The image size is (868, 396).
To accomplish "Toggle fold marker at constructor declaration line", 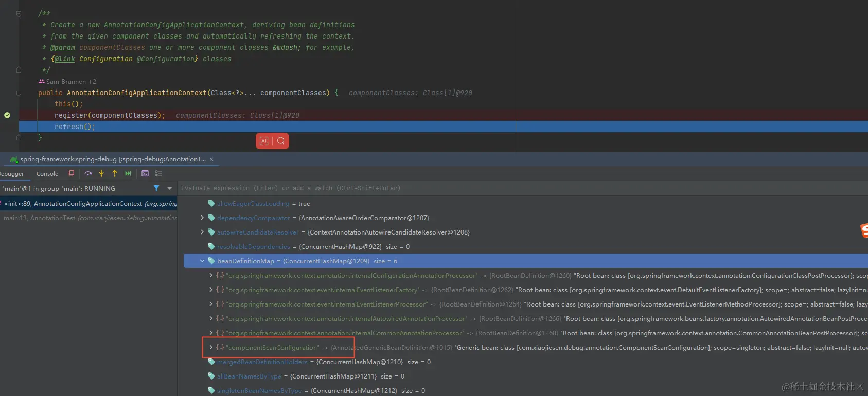I will pyautogui.click(x=19, y=93).
